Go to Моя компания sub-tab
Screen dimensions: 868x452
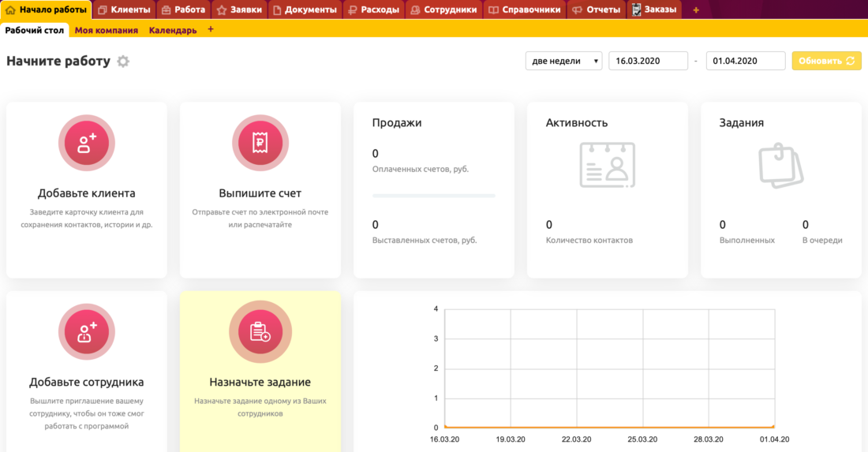(x=107, y=30)
